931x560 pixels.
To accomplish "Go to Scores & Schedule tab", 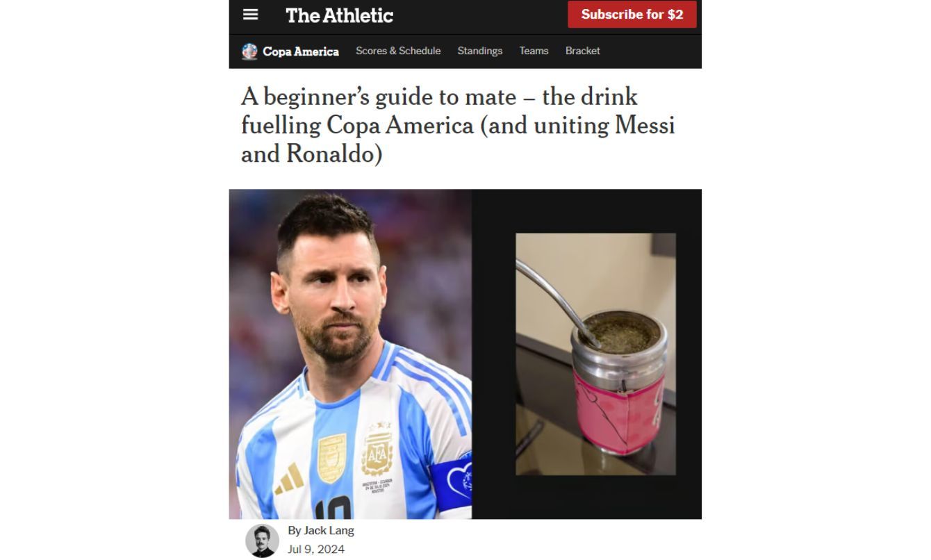I will (398, 51).
